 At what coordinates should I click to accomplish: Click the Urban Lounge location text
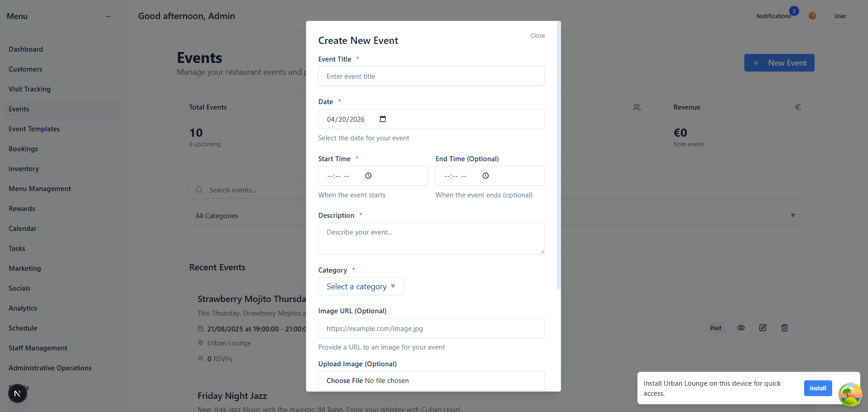pos(229,343)
